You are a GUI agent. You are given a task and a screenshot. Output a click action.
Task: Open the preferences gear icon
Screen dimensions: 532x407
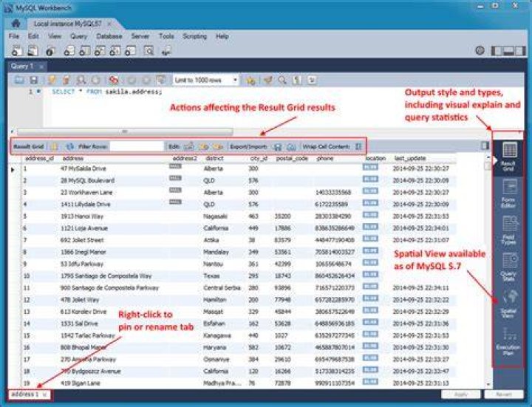point(480,50)
